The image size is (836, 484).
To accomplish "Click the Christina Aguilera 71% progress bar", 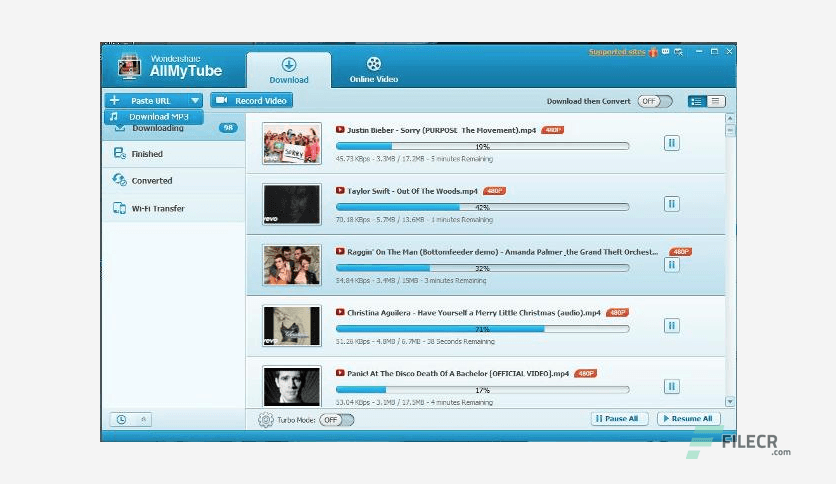I will [483, 329].
